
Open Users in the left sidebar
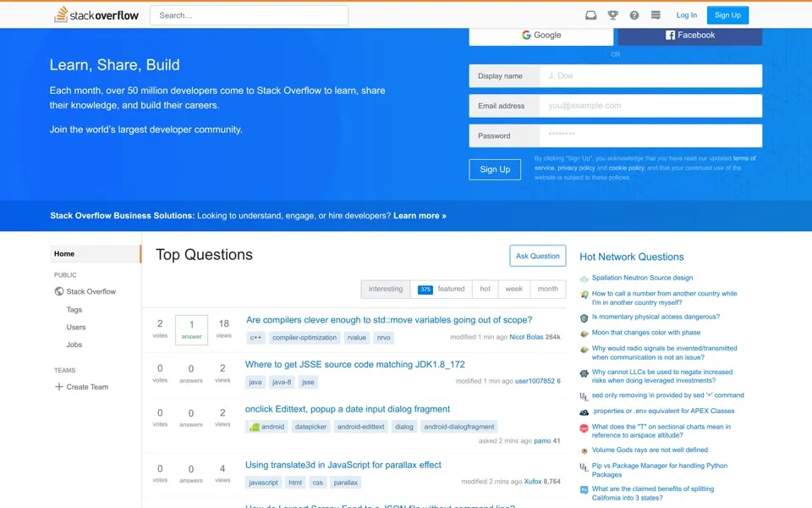coord(75,327)
